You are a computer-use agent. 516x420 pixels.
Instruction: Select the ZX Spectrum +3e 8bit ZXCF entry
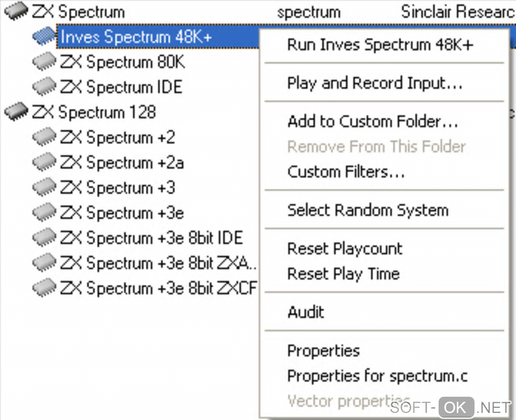pos(158,288)
